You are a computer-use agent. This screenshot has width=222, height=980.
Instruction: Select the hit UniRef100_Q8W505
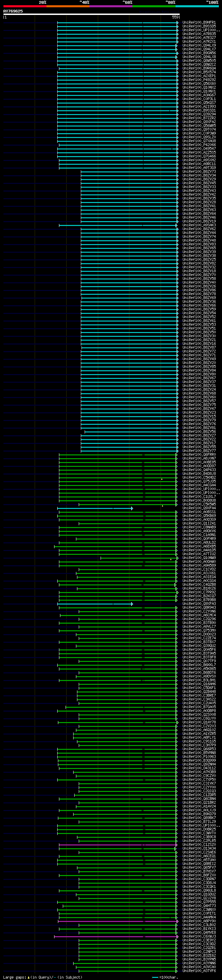tap(199, 60)
